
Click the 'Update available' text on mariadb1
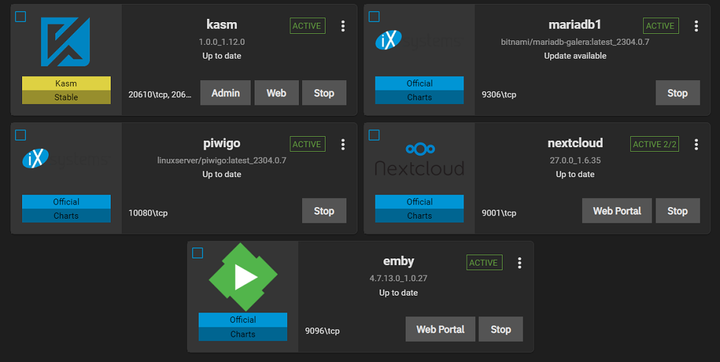point(575,56)
